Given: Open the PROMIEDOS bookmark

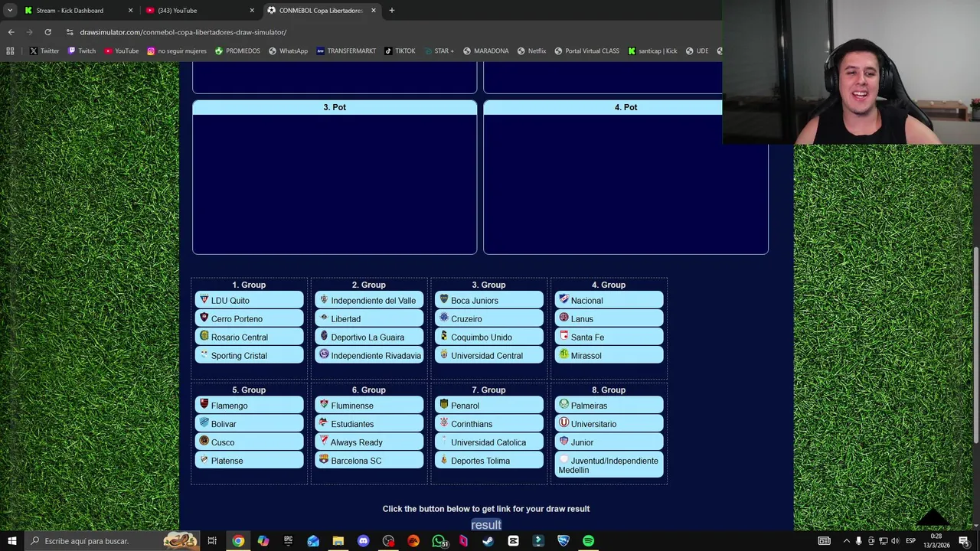Looking at the screenshot, I should click(x=237, y=51).
